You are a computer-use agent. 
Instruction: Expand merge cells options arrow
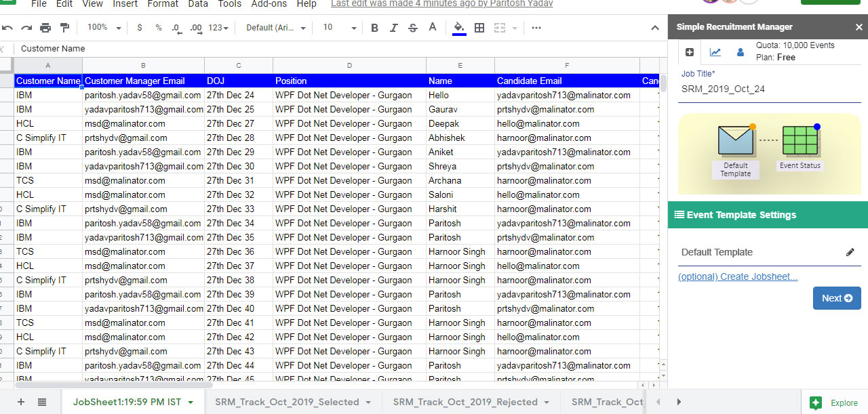click(x=515, y=28)
